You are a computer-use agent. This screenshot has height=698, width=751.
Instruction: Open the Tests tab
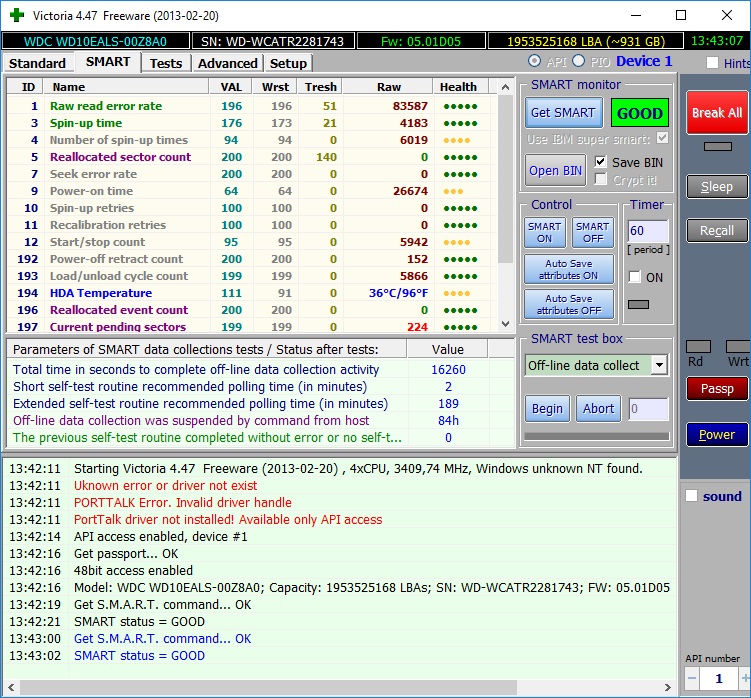(x=166, y=63)
